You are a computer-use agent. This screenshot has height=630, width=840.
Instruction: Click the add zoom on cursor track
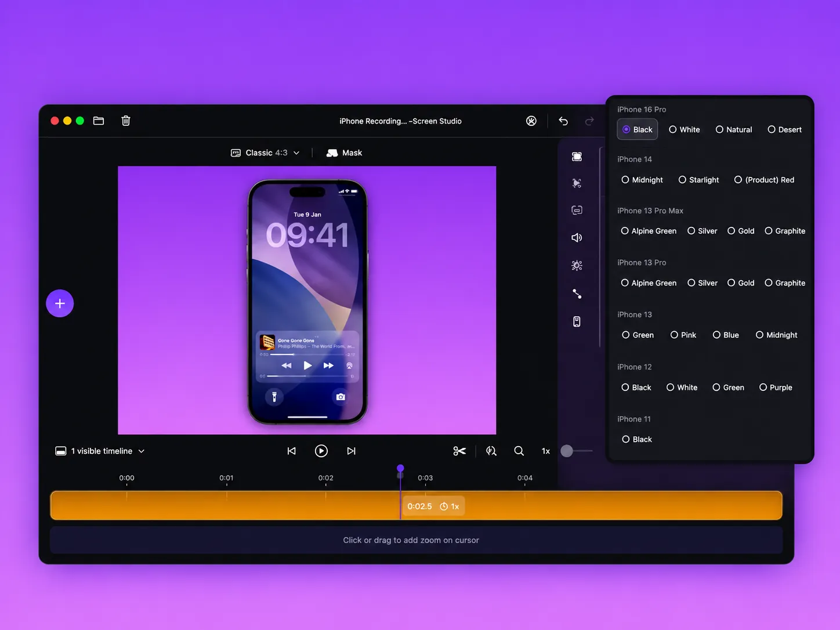tap(417, 540)
